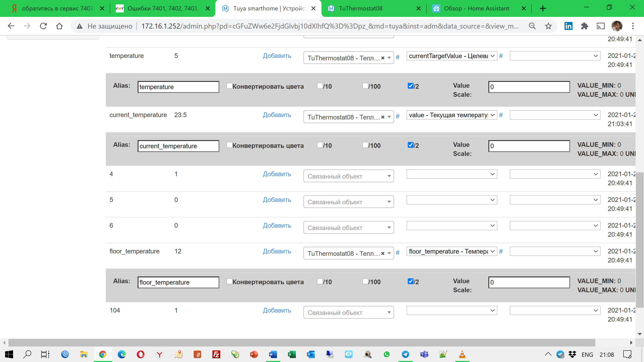Click the bookmark star in address bar
The image size is (644, 362).
[548, 26]
